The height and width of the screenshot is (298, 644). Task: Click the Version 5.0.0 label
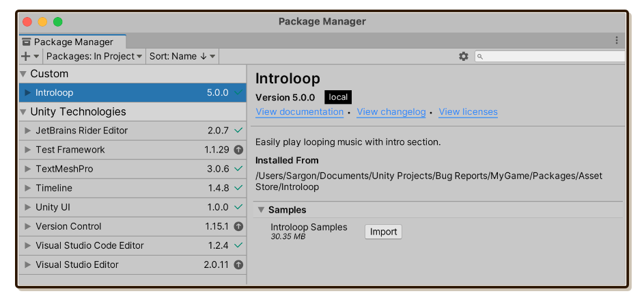tap(285, 98)
